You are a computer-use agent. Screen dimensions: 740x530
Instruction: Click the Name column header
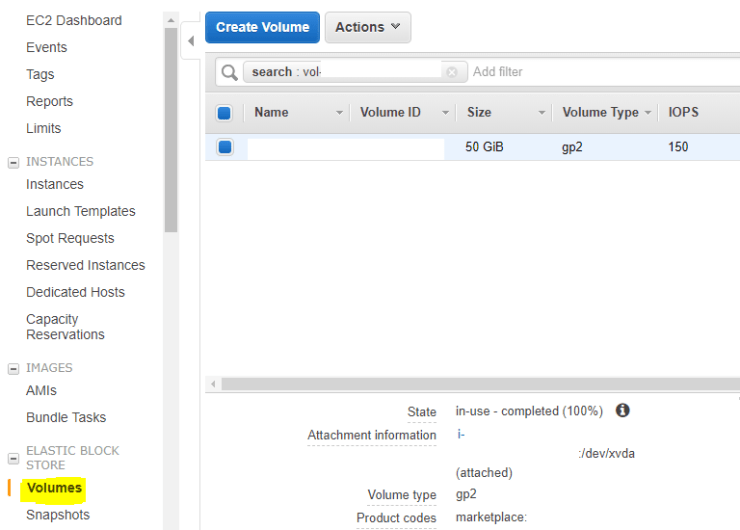pos(271,112)
